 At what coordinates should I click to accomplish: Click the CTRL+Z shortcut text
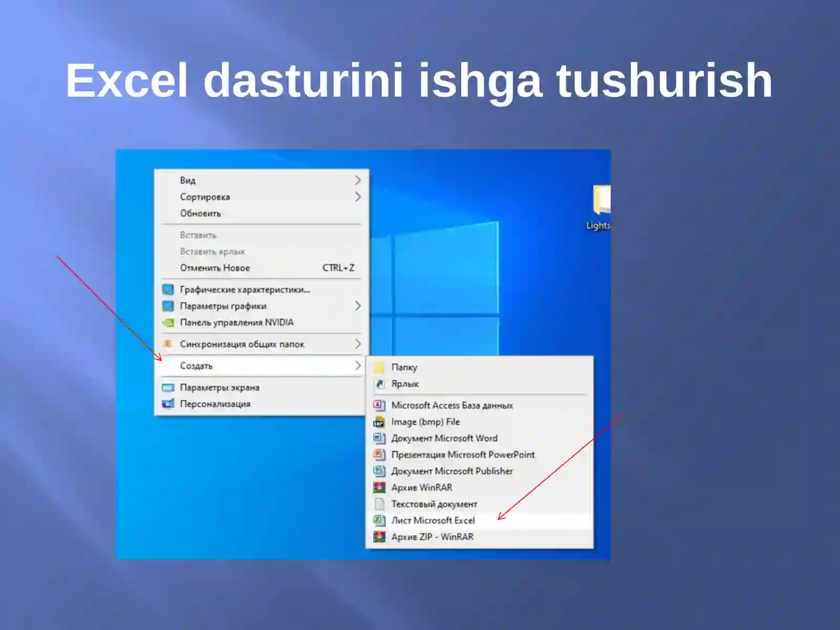click(338, 268)
